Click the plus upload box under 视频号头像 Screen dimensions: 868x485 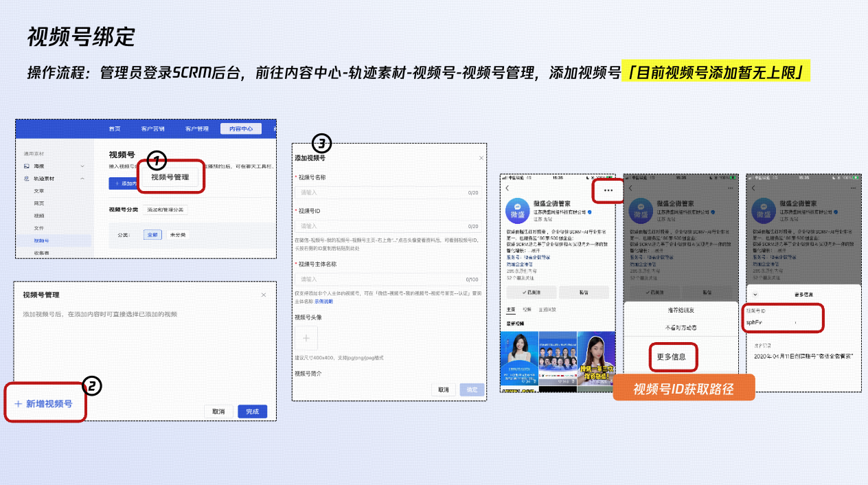[x=306, y=339]
